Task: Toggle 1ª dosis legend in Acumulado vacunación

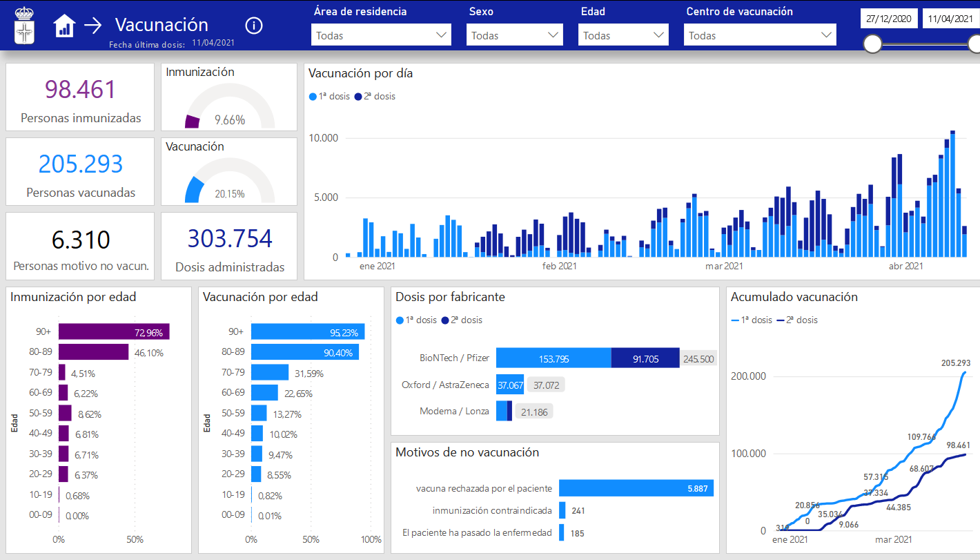Action: tap(752, 320)
